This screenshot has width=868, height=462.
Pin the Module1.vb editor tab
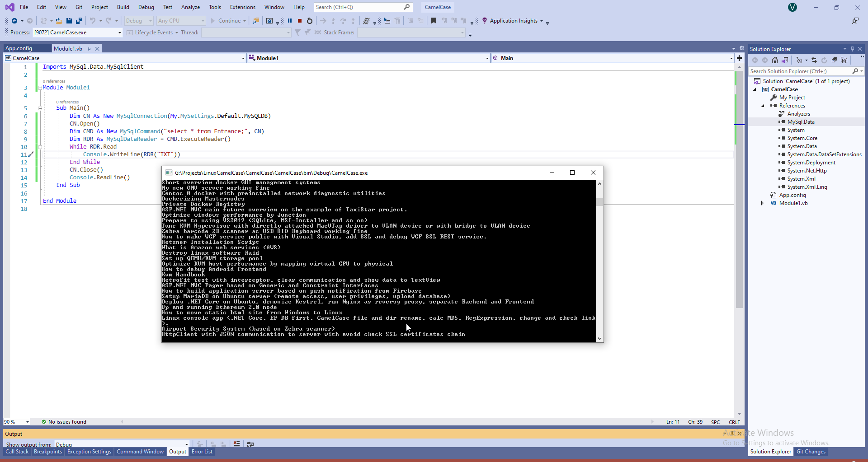point(89,49)
